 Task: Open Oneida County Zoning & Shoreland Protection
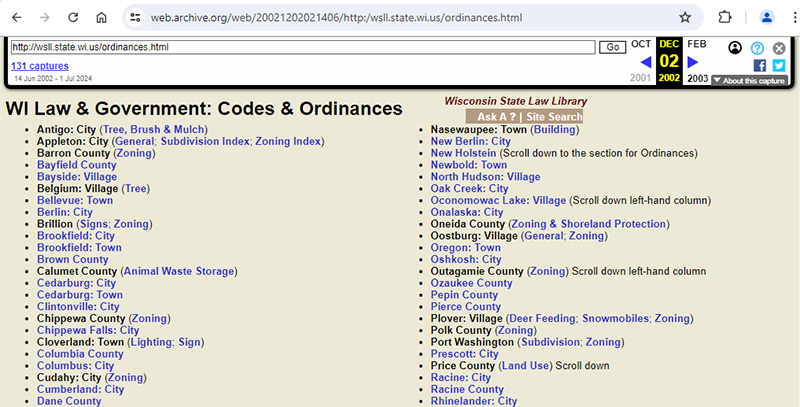click(x=589, y=224)
